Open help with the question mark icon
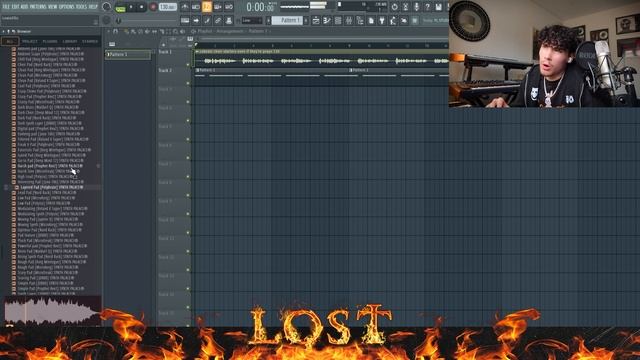Screen dimensions: 640x360 [427, 7]
